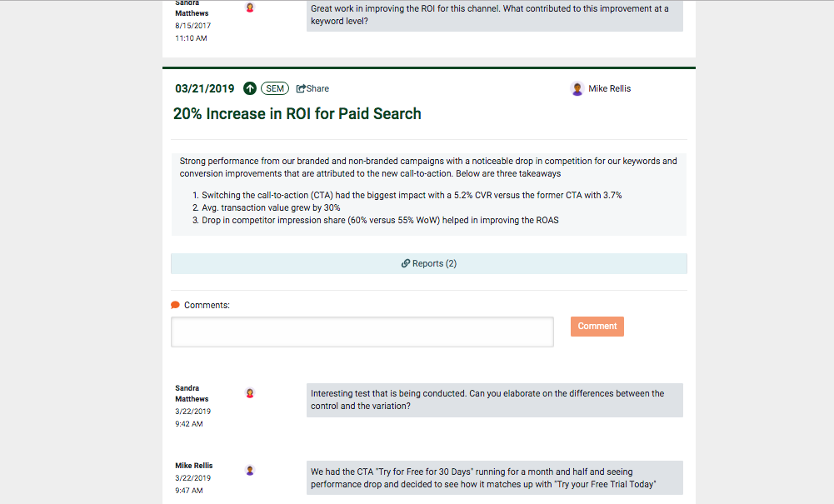The height and width of the screenshot is (504, 834).
Task: Click the 'Switching the call-to-action (CTA)' takeaway
Action: pos(412,195)
